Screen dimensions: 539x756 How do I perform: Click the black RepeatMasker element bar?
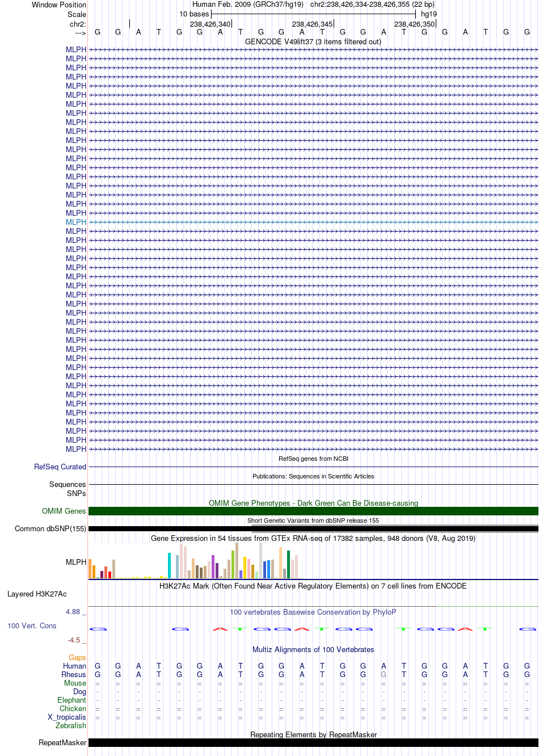313,742
